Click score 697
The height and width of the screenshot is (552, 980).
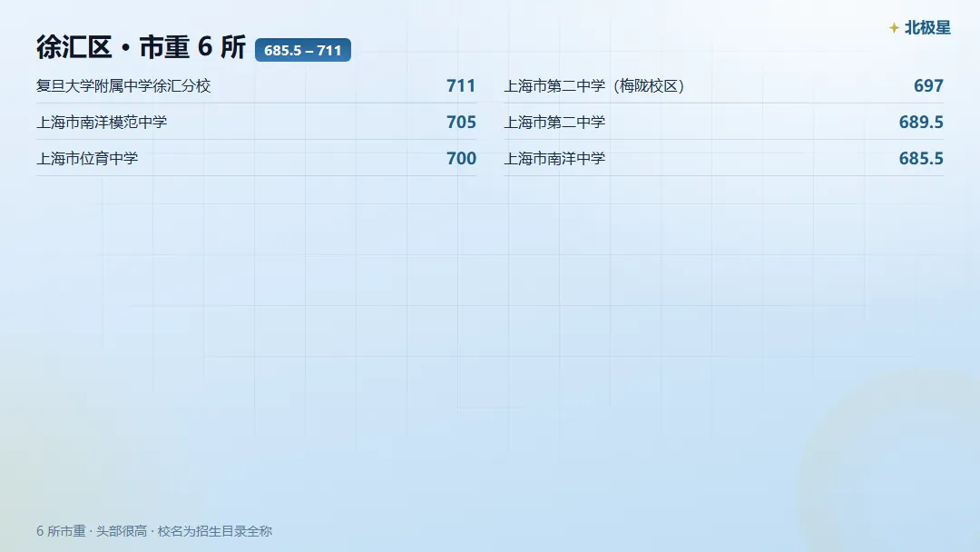[x=929, y=85]
